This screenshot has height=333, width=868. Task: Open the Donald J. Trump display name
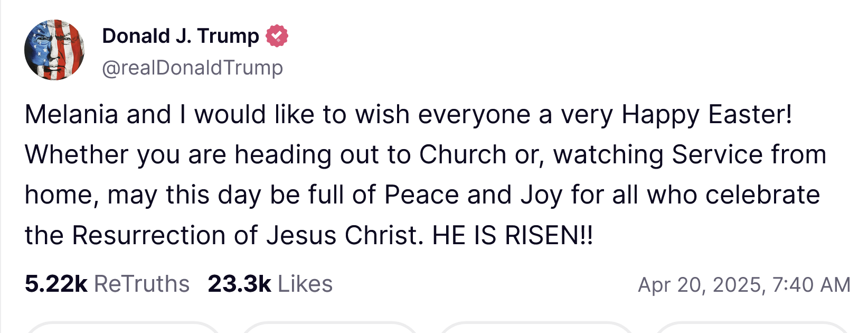[x=181, y=36]
